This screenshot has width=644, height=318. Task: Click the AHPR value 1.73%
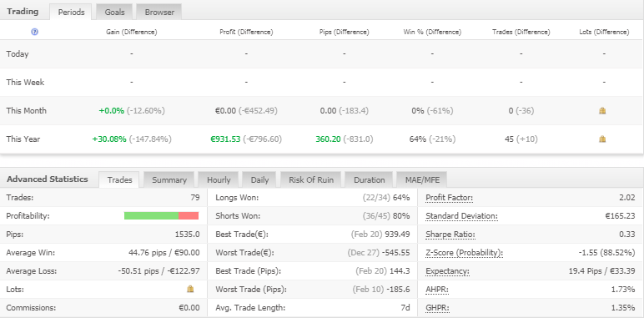tap(623, 290)
